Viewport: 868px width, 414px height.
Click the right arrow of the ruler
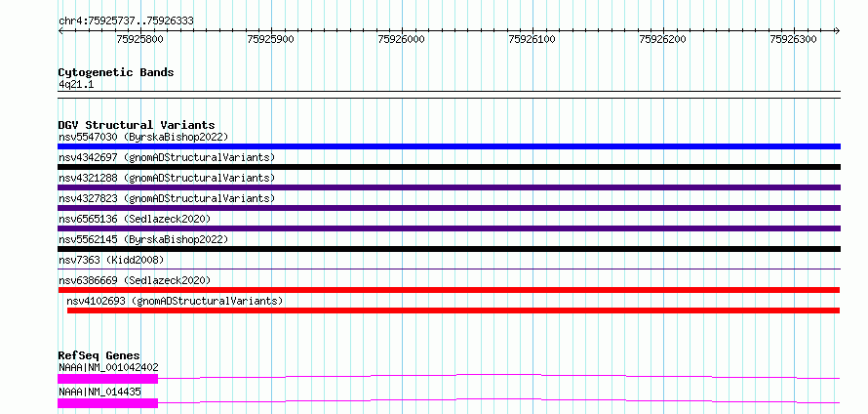838,31
